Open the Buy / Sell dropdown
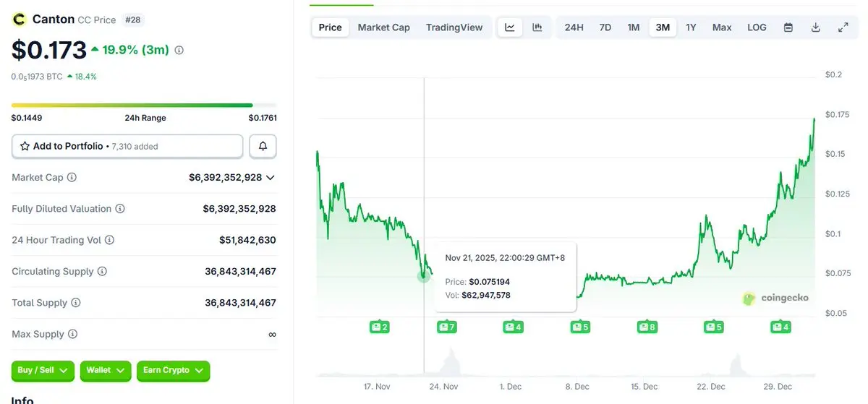This screenshot has width=868, height=404. (x=43, y=371)
